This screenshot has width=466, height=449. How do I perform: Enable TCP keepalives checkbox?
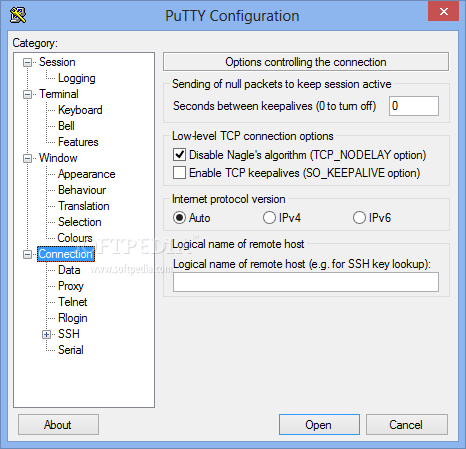179,173
